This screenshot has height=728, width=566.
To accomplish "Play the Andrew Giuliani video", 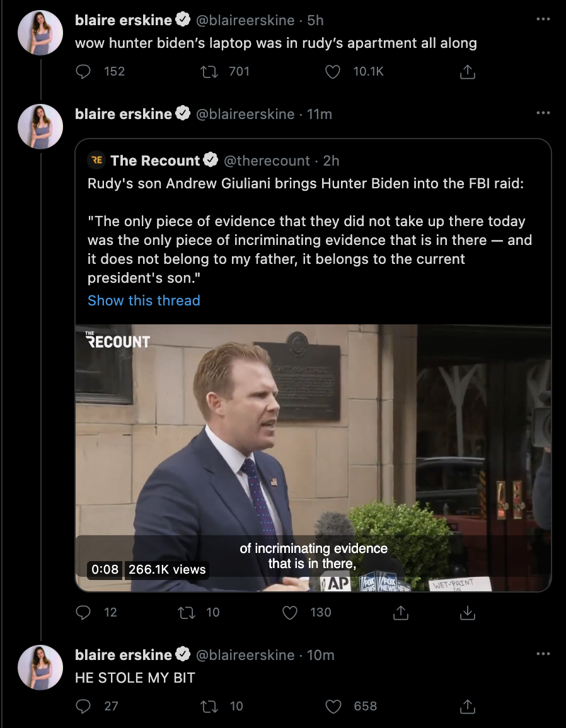I will [x=313, y=458].
